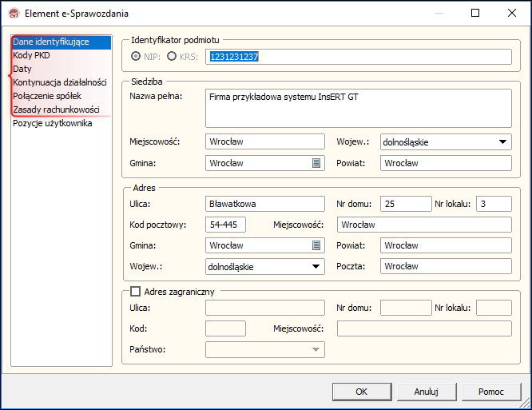Click the Anuluj button
Viewport: 532px width, 410px height.
(427, 392)
